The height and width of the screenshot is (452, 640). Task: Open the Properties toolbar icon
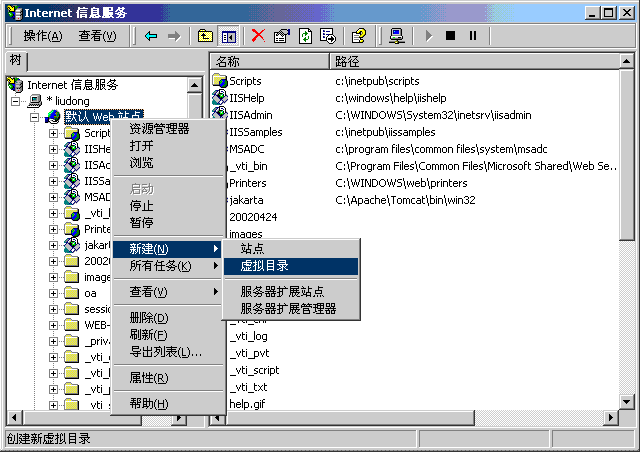(282, 36)
